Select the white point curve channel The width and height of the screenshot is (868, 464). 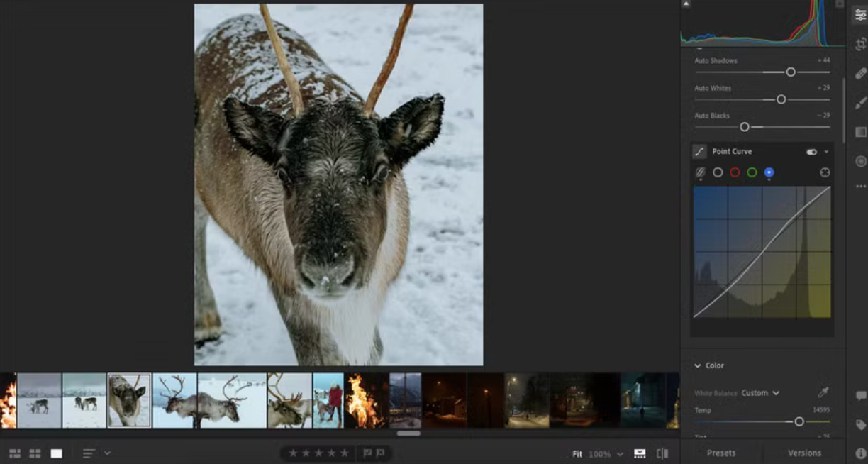(x=718, y=172)
